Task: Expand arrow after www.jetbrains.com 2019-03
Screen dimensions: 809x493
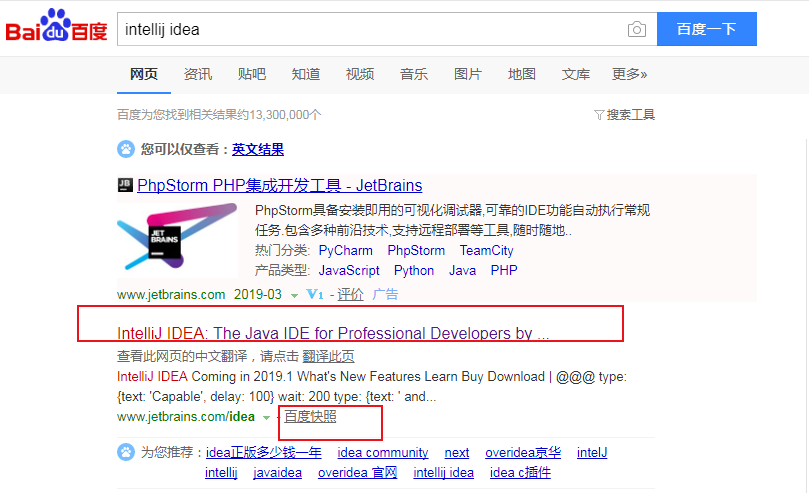Action: tap(294, 295)
